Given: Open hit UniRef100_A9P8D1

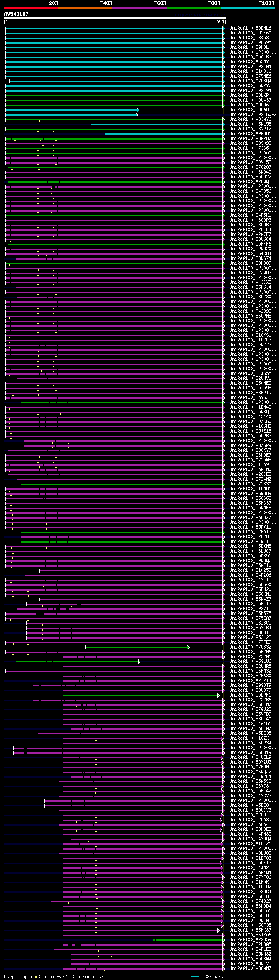Looking at the screenshot, I should click(x=250, y=133).
